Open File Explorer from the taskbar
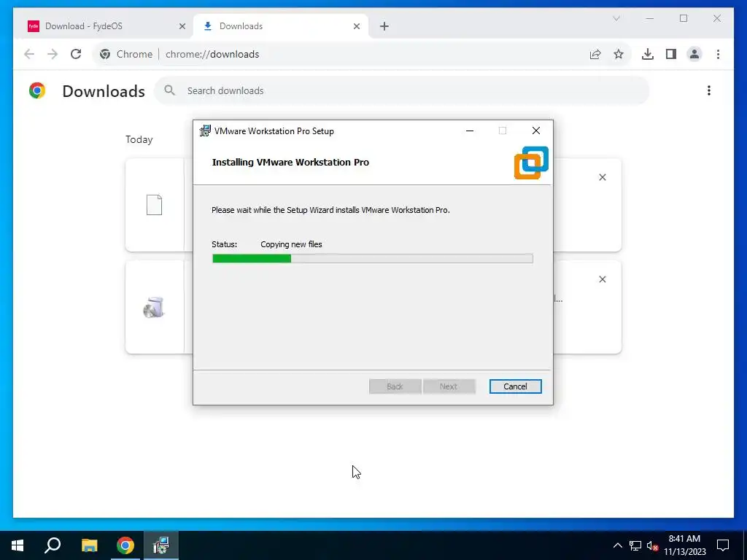The height and width of the screenshot is (560, 747). (89, 545)
